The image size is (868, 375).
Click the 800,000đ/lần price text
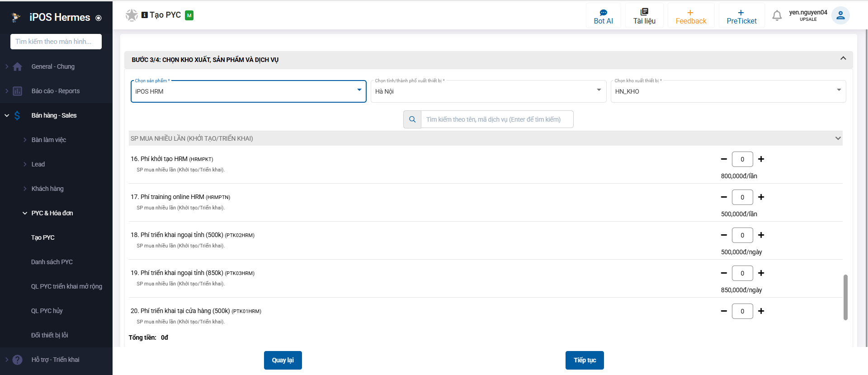739,176
